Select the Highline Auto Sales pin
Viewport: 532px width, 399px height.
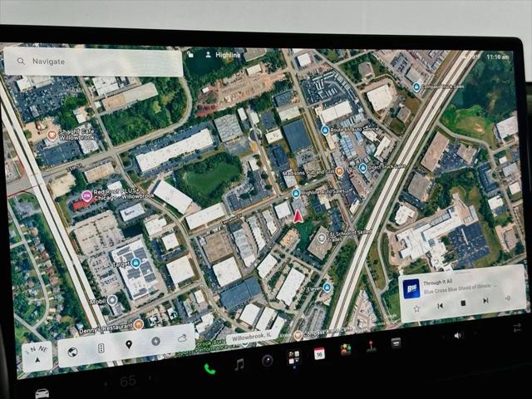click(x=296, y=194)
